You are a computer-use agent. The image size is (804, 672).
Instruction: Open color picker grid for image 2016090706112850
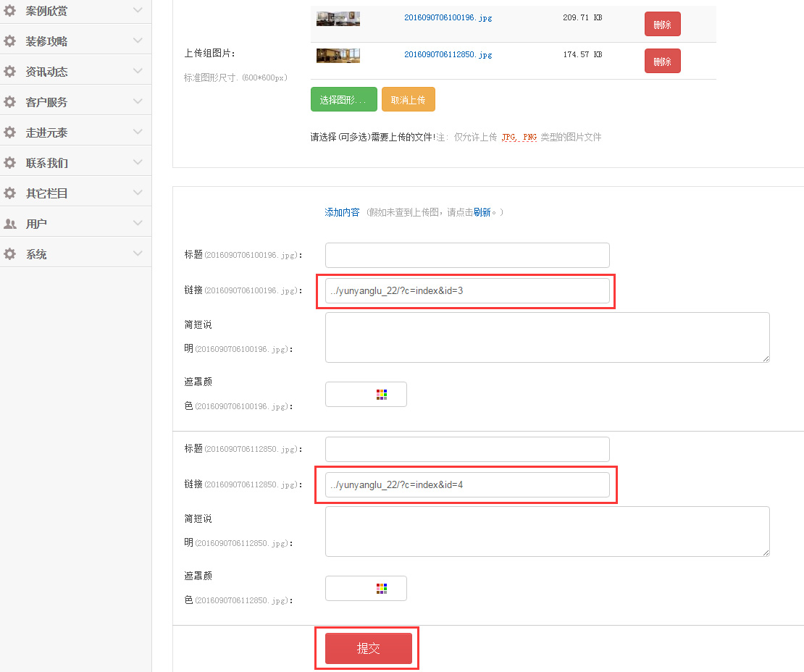pos(382,589)
